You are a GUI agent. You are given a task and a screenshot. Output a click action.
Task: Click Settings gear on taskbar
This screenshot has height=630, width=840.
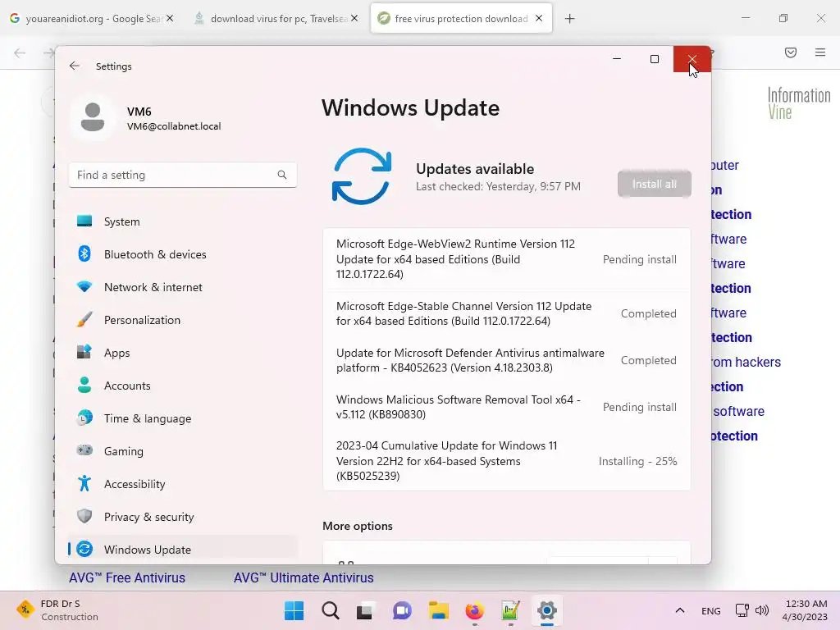point(547,610)
